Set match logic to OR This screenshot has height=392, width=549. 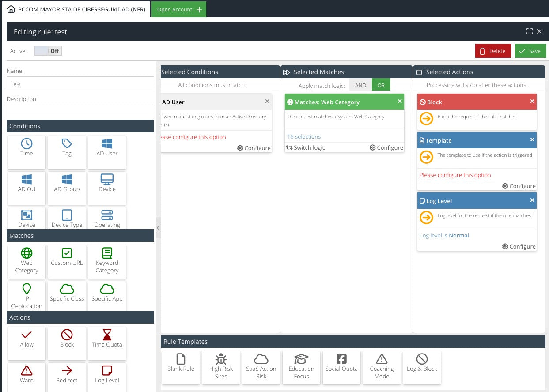[x=381, y=86]
